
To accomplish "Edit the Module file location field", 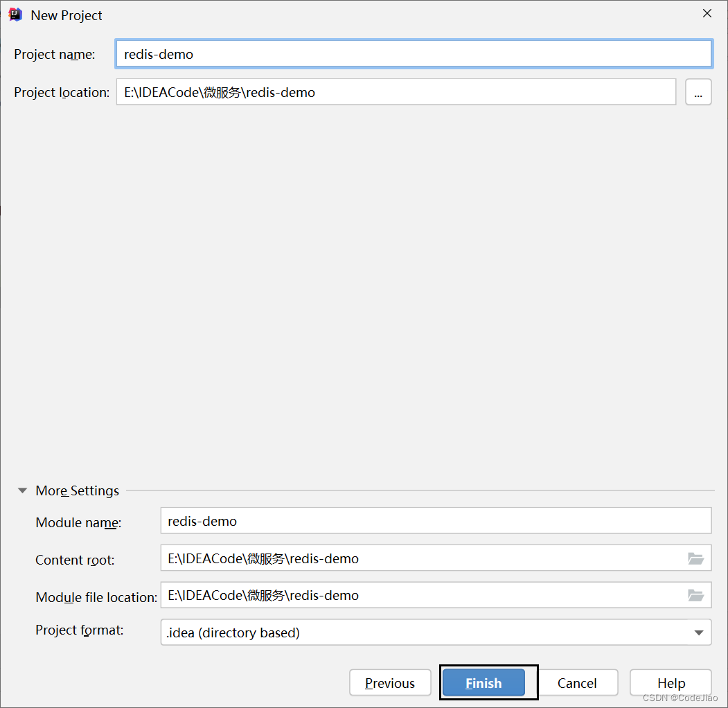I will [436, 595].
